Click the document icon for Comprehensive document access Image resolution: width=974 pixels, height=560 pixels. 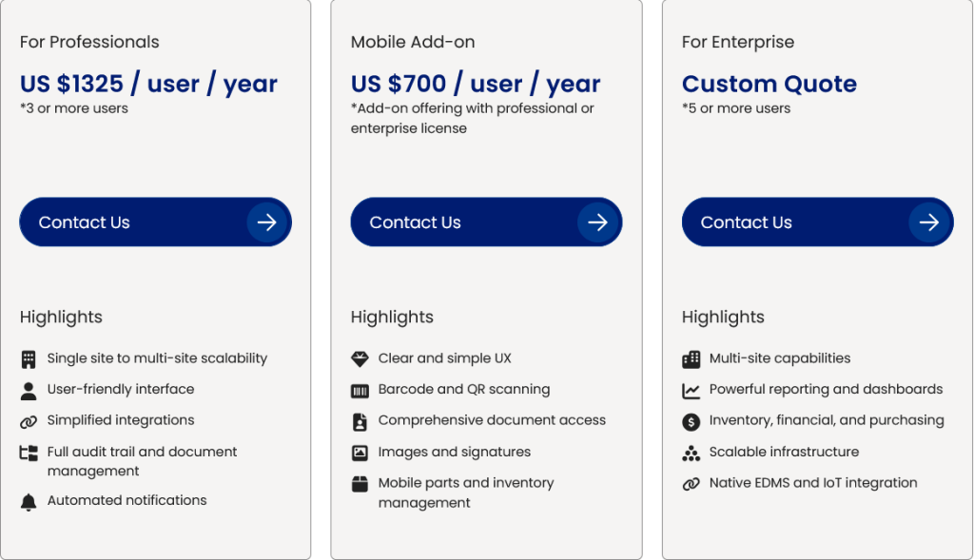point(360,421)
